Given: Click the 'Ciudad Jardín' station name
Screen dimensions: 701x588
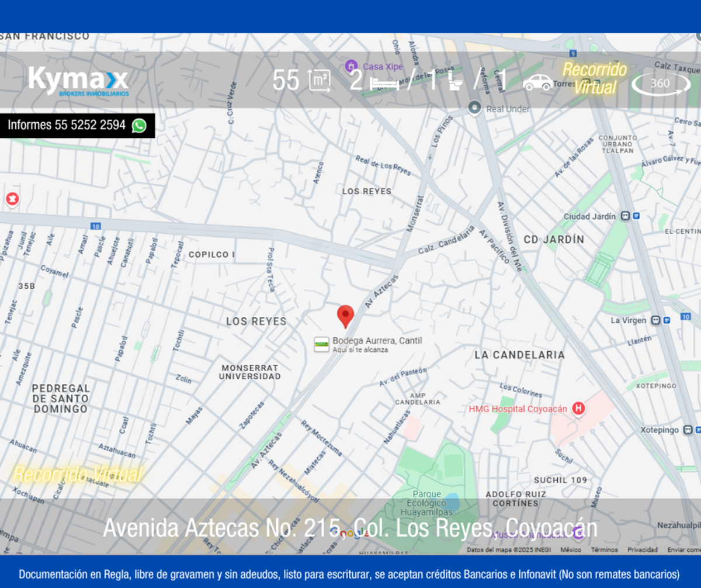Looking at the screenshot, I should [x=589, y=216].
